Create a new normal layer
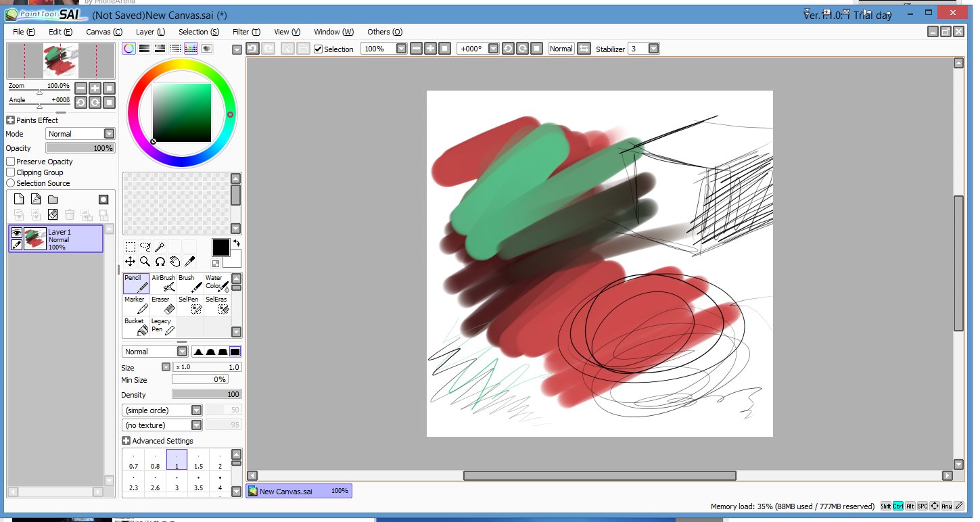Screen dimensions: 980x522 (x=19, y=199)
